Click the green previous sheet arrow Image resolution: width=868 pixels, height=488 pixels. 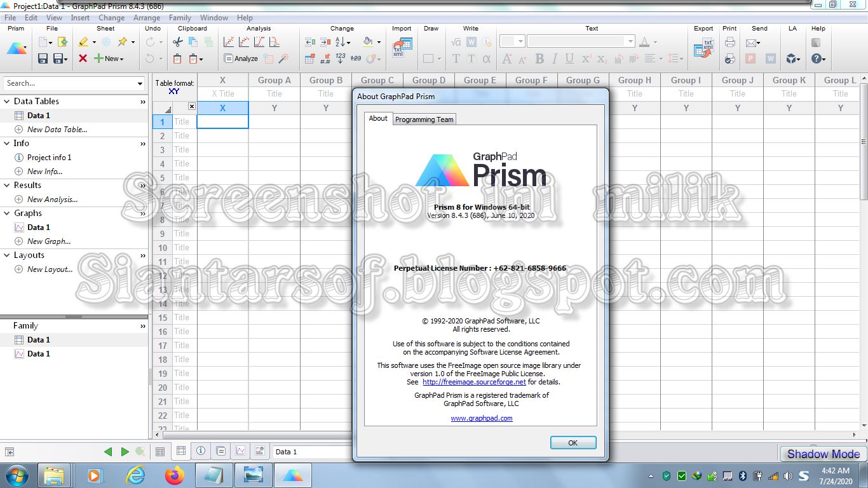(108, 452)
